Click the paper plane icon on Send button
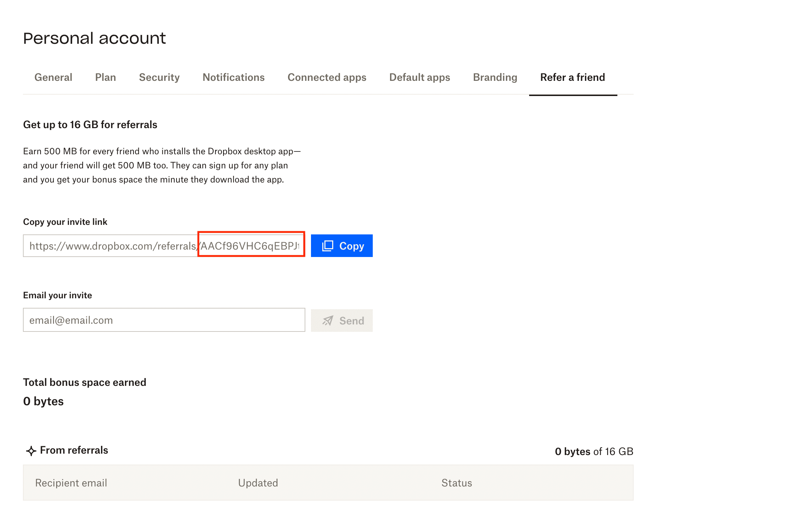Image resolution: width=802 pixels, height=532 pixels. (x=328, y=321)
